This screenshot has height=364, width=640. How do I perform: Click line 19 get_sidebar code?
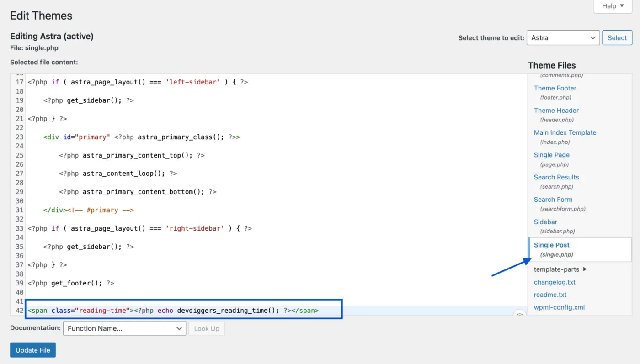coord(89,100)
